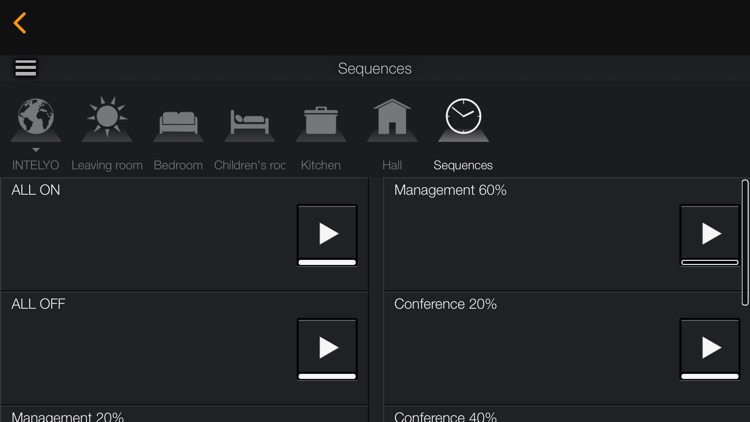Open the hamburger menu
This screenshot has width=750, height=422.
coord(26,68)
